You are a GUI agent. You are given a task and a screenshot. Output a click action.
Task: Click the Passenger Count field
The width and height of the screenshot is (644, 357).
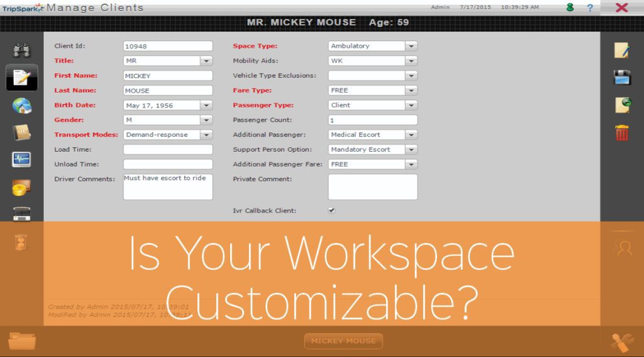(x=373, y=120)
